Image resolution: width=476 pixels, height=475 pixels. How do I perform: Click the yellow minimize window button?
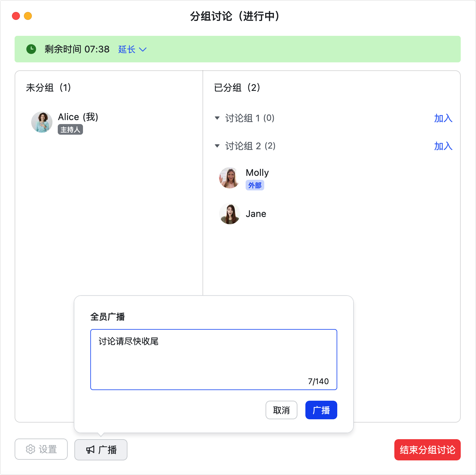28,16
